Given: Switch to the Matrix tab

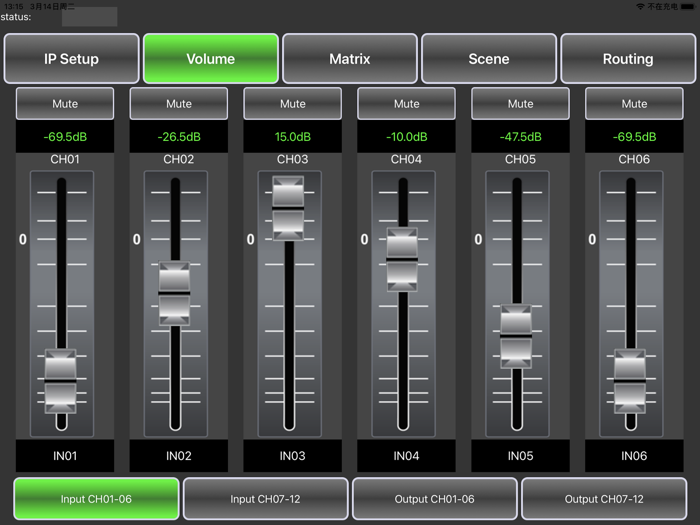Looking at the screenshot, I should [350, 59].
